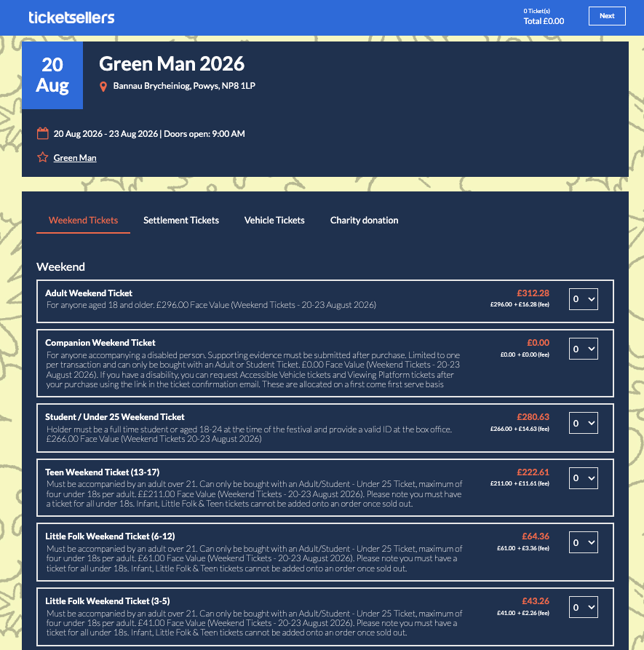Select the Weekend Tickets tab

click(83, 221)
